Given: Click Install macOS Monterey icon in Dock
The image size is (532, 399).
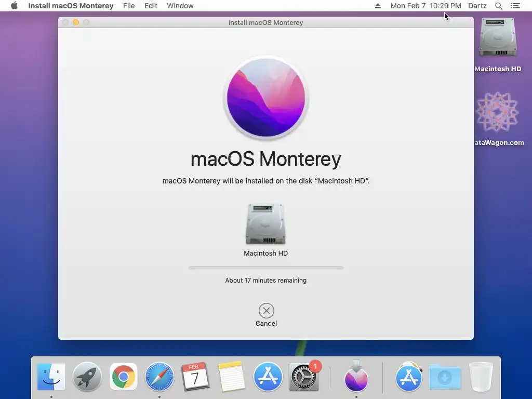Looking at the screenshot, I should tap(356, 376).
